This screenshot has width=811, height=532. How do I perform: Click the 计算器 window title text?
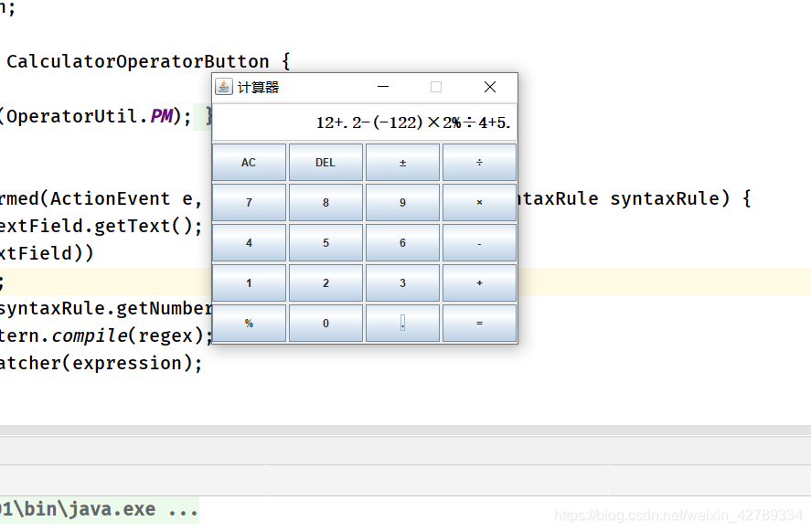click(258, 88)
